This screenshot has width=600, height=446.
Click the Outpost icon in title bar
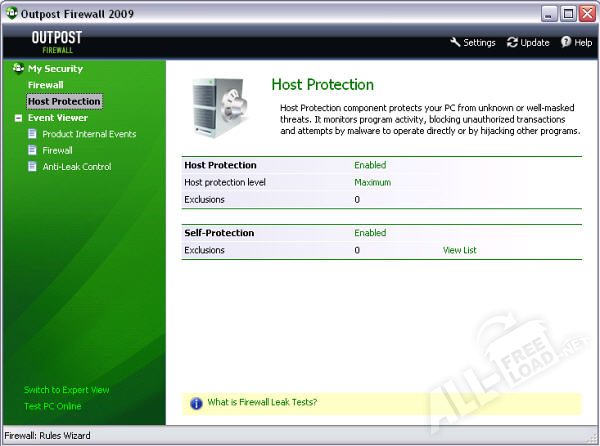click(11, 13)
